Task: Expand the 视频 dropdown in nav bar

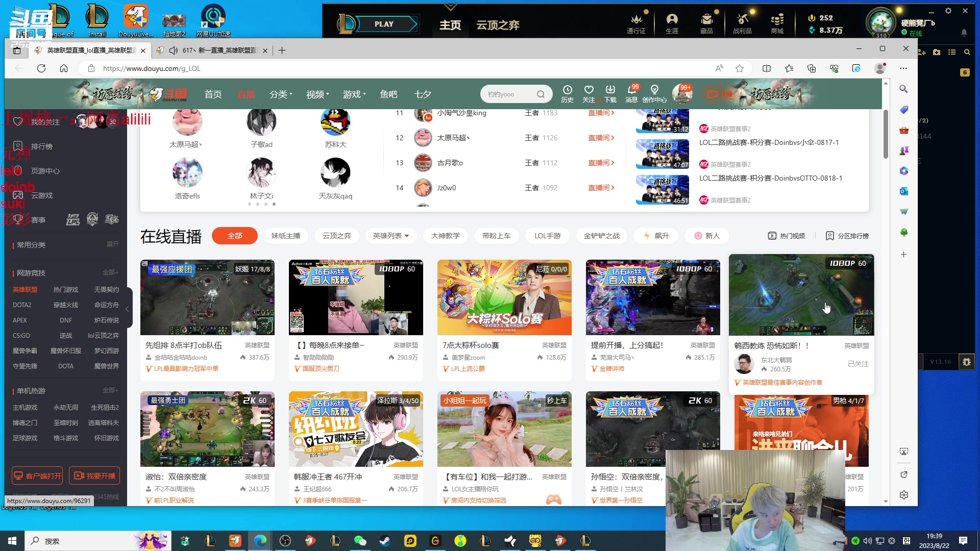Action: (x=317, y=94)
